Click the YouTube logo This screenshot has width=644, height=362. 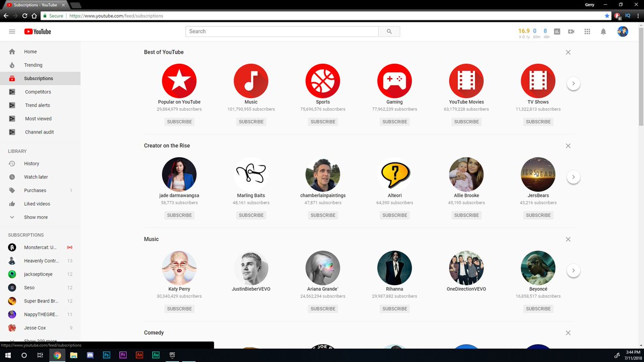[38, 32]
